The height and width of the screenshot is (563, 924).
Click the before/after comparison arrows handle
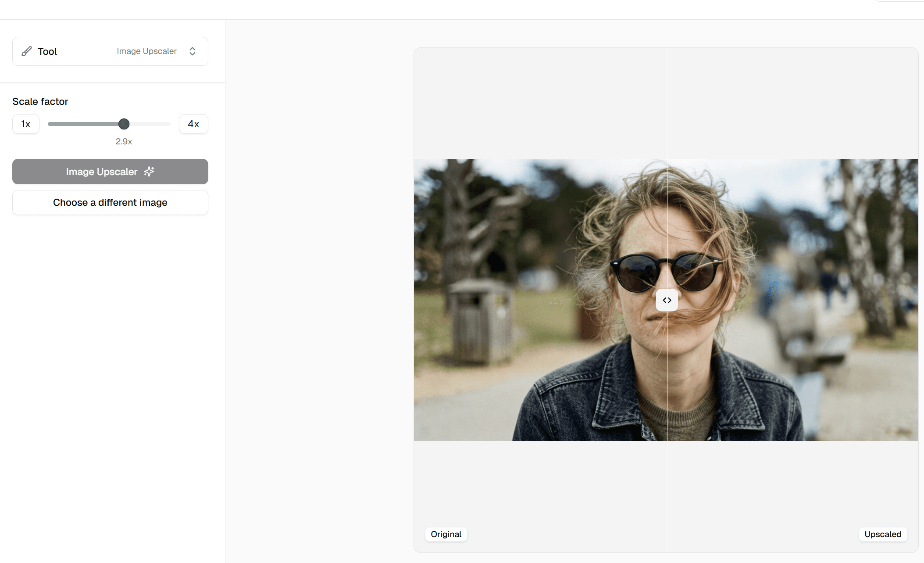pyautogui.click(x=667, y=300)
